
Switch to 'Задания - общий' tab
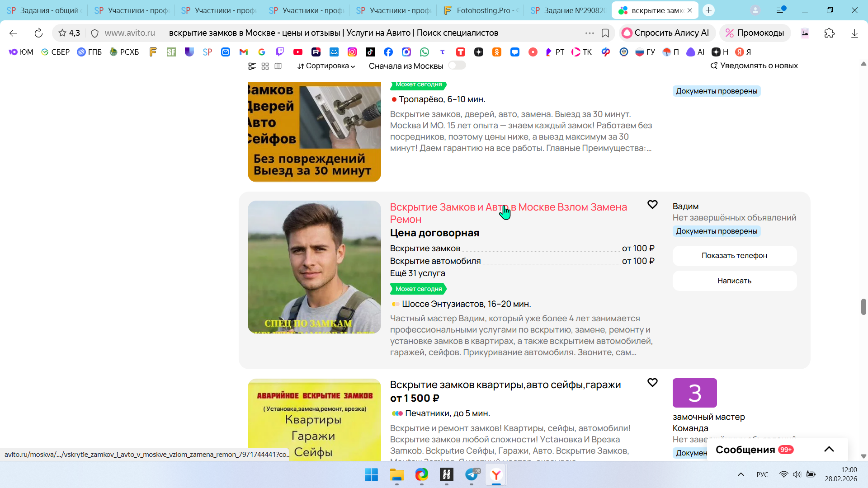click(44, 10)
